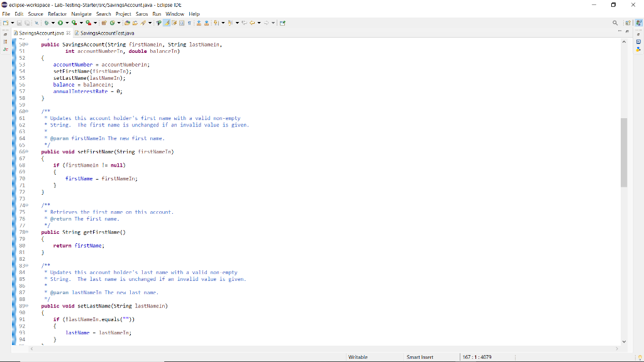Minimize the editor area

tap(619, 31)
